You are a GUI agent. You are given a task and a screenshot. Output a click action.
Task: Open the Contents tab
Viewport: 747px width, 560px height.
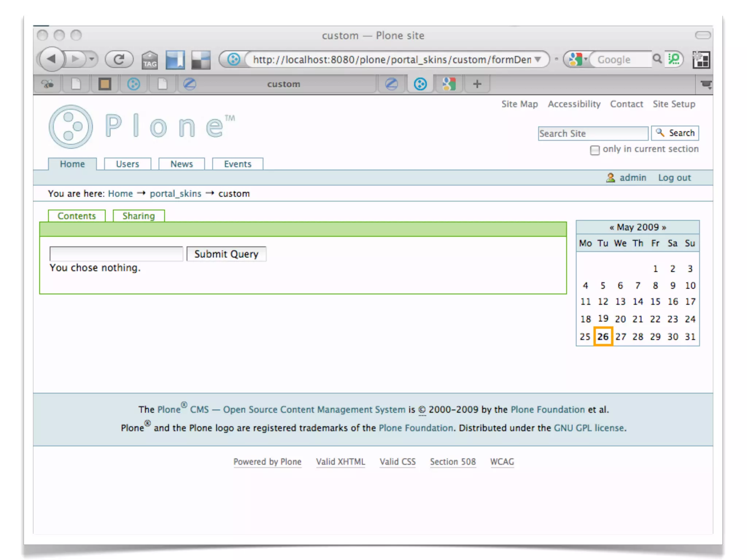coord(77,216)
